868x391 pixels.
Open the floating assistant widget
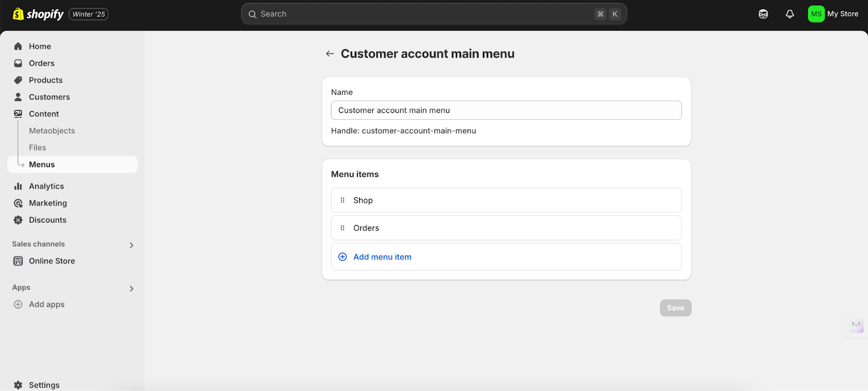coord(856,325)
